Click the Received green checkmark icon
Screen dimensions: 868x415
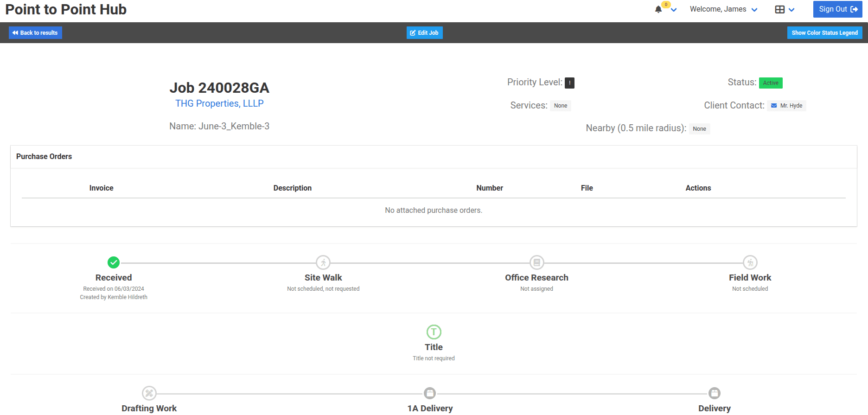(x=114, y=262)
